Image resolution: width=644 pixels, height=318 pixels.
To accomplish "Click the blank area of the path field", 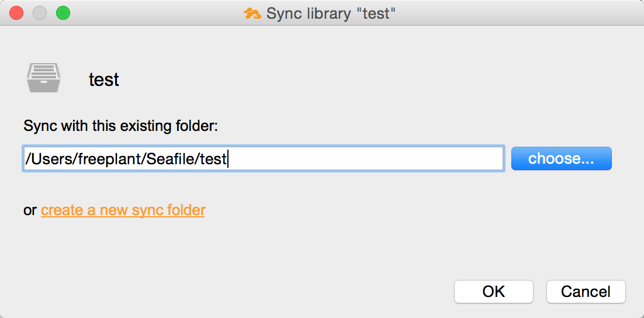I will 365,158.
